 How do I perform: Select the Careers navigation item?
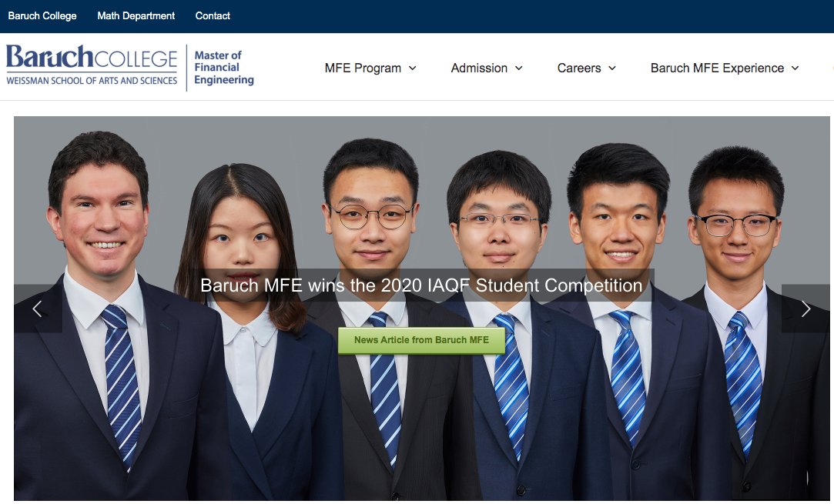[578, 68]
